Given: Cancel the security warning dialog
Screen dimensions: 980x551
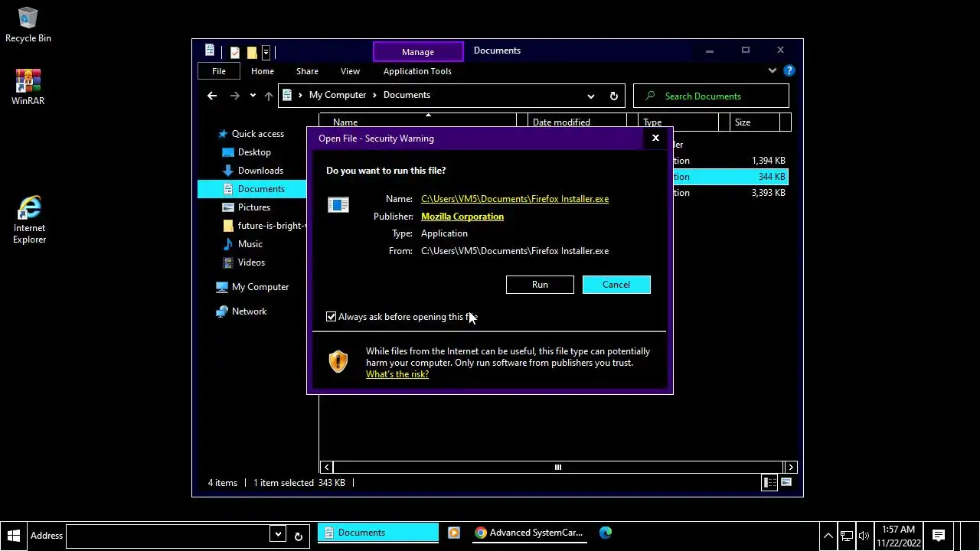Looking at the screenshot, I should click(x=616, y=285).
